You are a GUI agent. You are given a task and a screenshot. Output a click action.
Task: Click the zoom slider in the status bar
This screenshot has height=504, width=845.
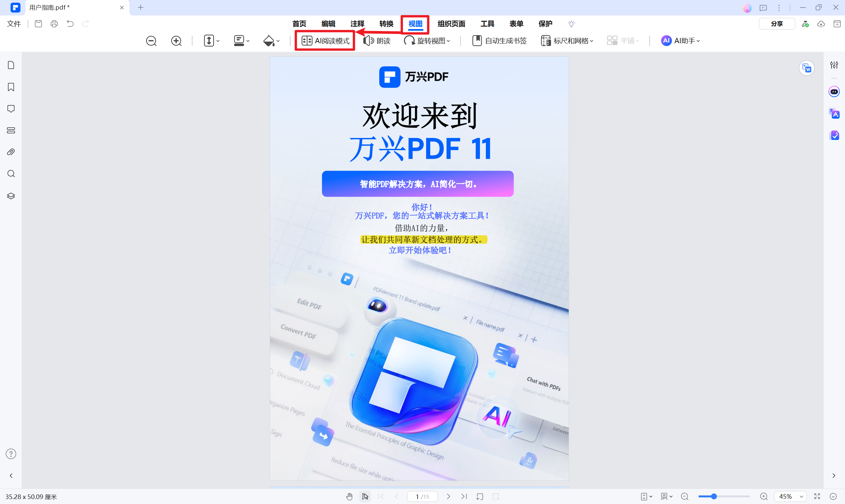point(724,496)
